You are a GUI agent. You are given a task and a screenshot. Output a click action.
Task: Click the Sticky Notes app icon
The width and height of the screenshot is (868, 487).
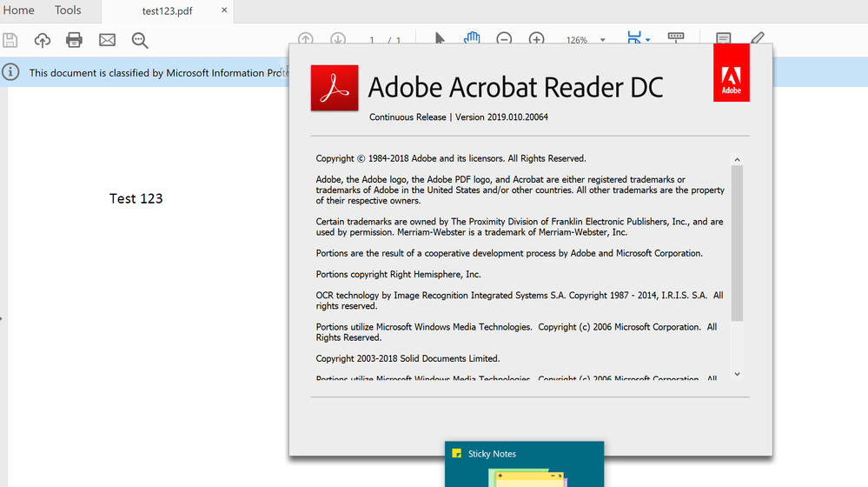pos(457,453)
